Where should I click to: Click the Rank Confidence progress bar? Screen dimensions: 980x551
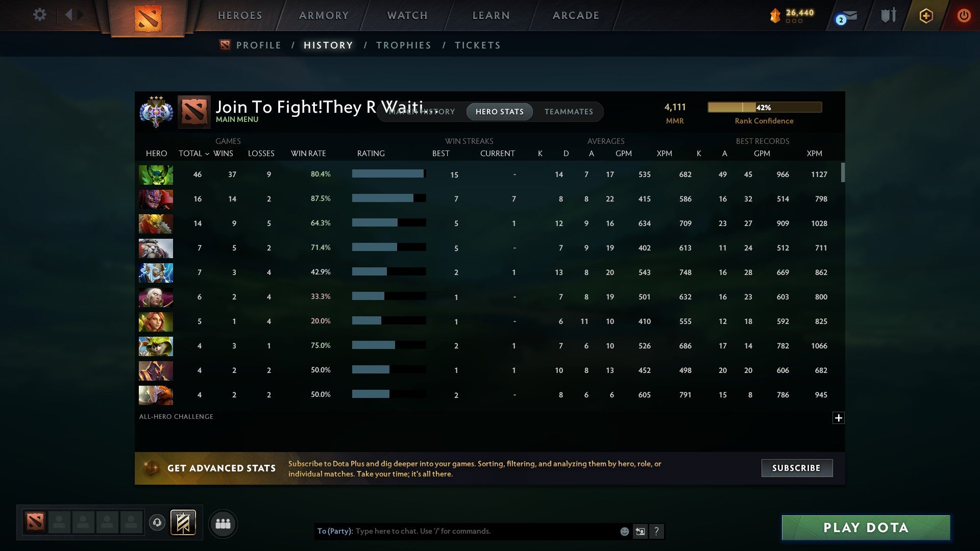pos(764,107)
